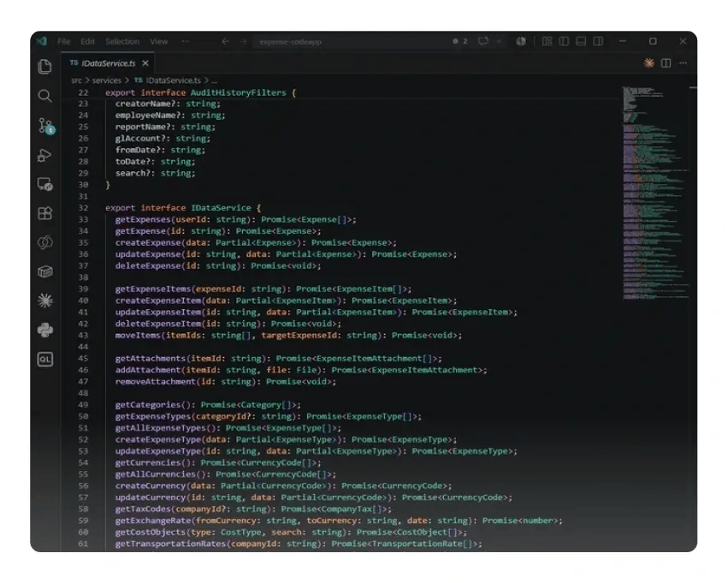Image resolution: width=728 pixels, height=583 pixels.
Task: Open the Remote Explorer view icon
Action: pyautogui.click(x=45, y=184)
